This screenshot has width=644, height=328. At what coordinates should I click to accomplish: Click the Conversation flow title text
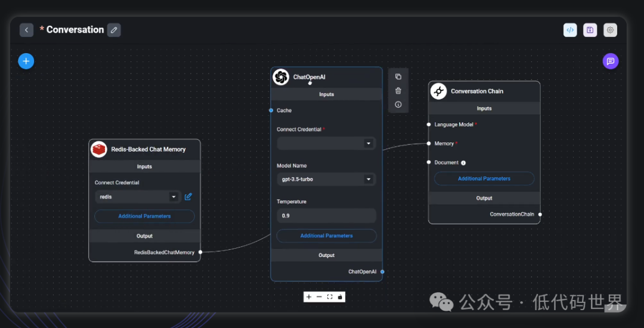(75, 30)
